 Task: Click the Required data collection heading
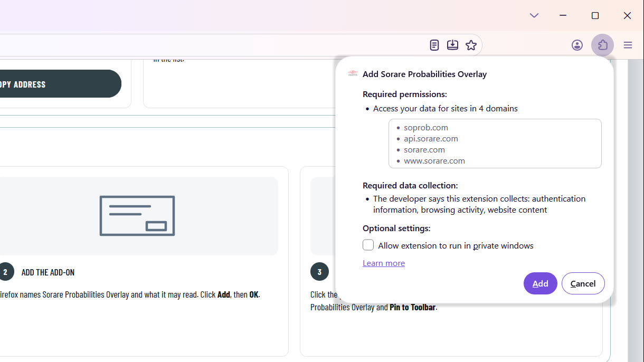pyautogui.click(x=410, y=186)
